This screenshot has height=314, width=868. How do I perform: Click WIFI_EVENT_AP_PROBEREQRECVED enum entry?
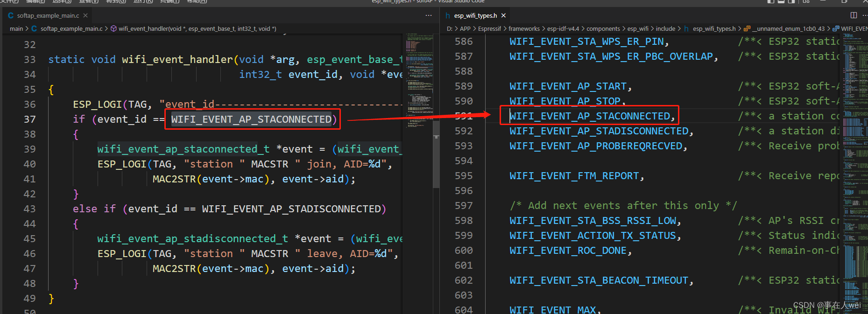tap(596, 146)
